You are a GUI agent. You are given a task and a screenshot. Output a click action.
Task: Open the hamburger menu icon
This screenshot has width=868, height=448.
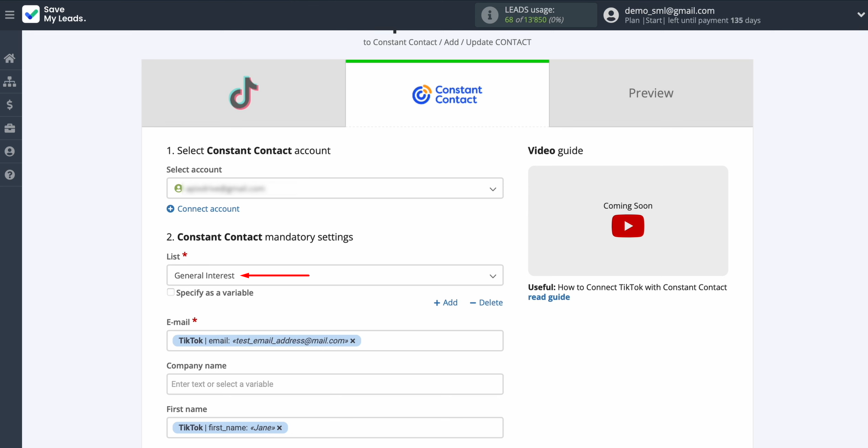point(10,15)
